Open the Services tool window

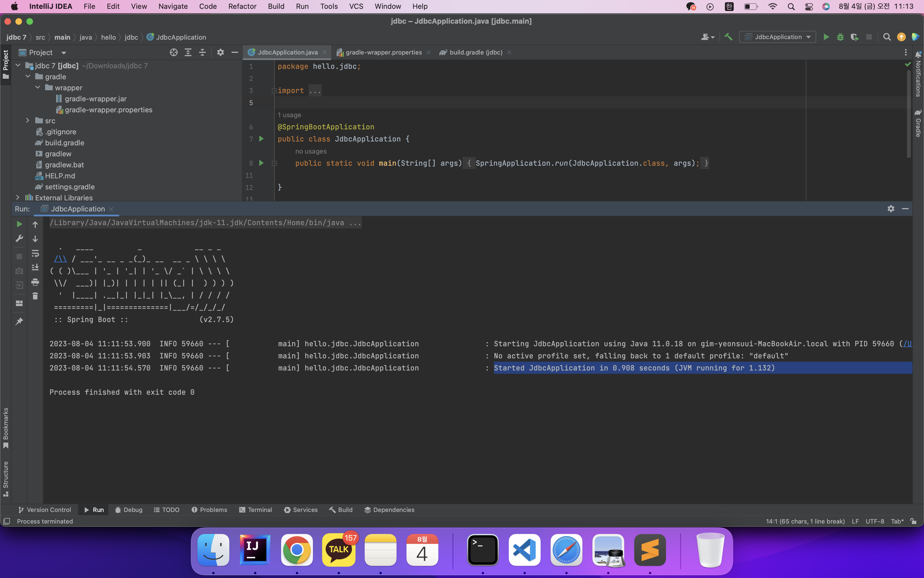301,509
